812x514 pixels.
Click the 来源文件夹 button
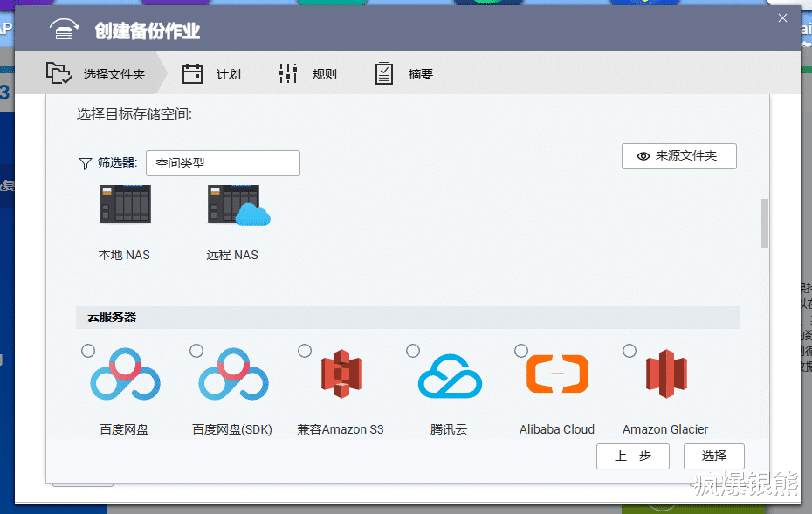679,156
